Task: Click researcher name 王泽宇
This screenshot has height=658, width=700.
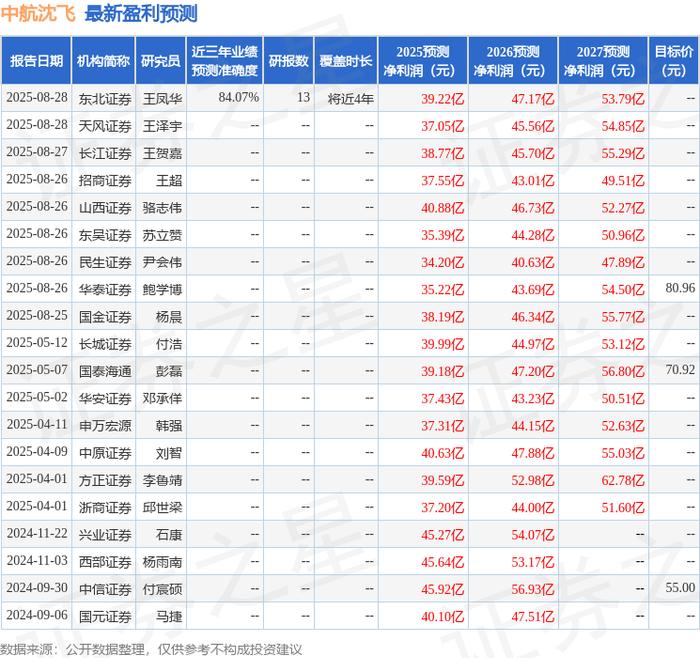Action: (162, 126)
